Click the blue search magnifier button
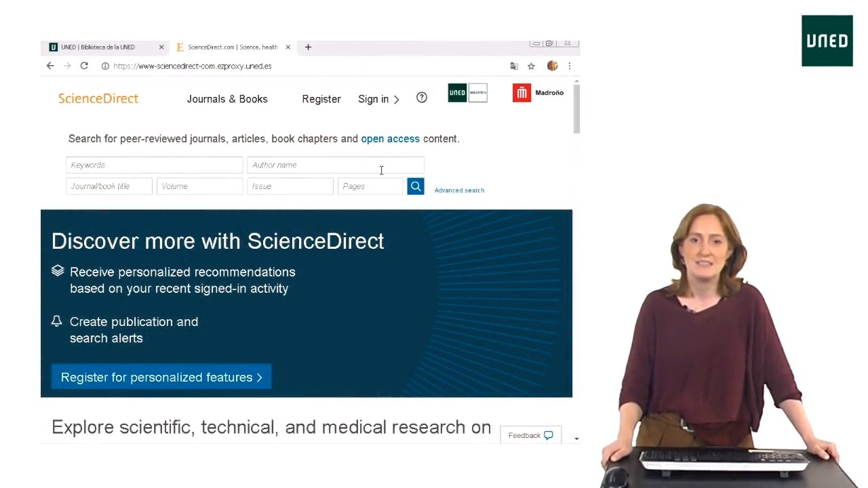Image resolution: width=868 pixels, height=488 pixels. pyautogui.click(x=415, y=186)
